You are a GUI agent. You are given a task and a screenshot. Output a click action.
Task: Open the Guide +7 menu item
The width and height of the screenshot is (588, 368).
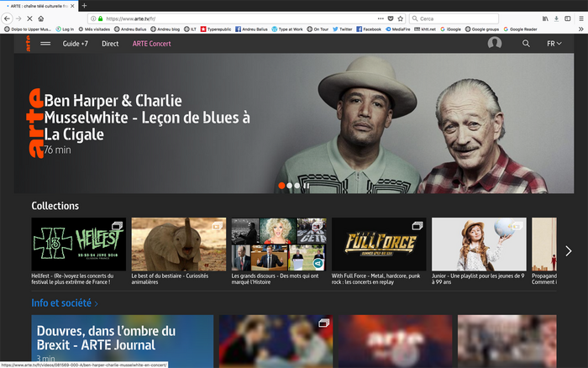tap(75, 44)
